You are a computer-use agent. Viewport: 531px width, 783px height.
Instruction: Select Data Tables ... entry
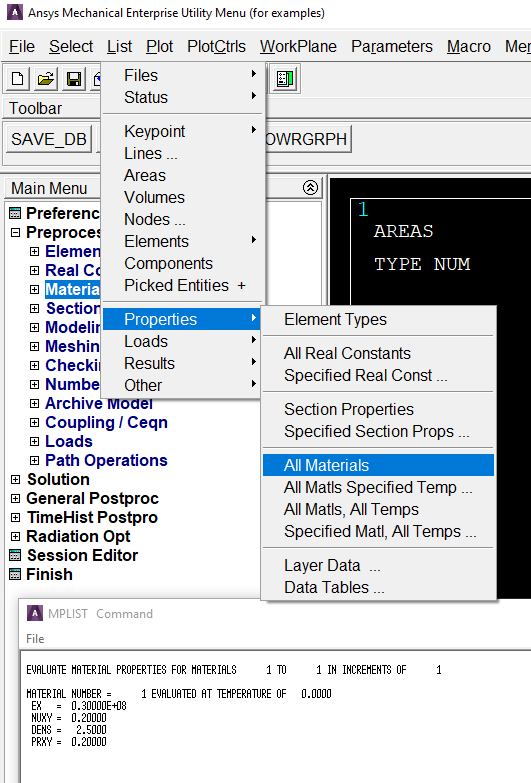(x=378, y=587)
